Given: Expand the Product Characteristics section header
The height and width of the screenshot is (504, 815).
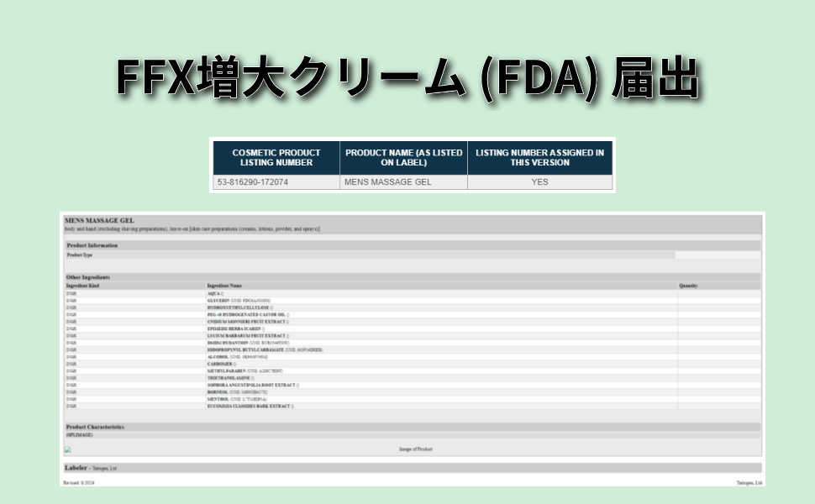Looking at the screenshot, I should [x=95, y=427].
